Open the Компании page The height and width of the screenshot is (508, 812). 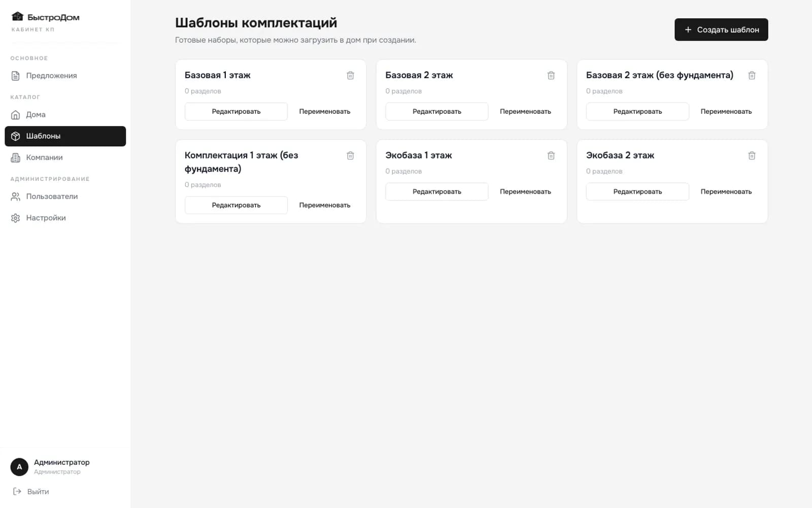[x=65, y=157]
